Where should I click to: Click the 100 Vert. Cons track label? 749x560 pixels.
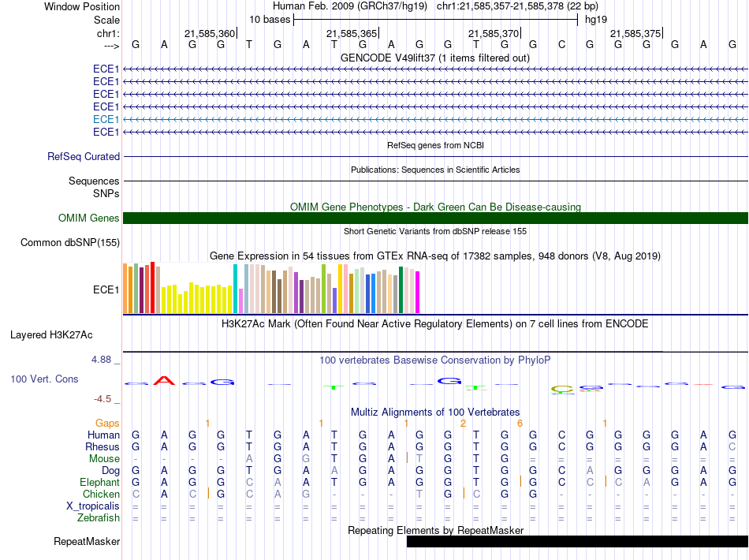pyautogui.click(x=44, y=379)
